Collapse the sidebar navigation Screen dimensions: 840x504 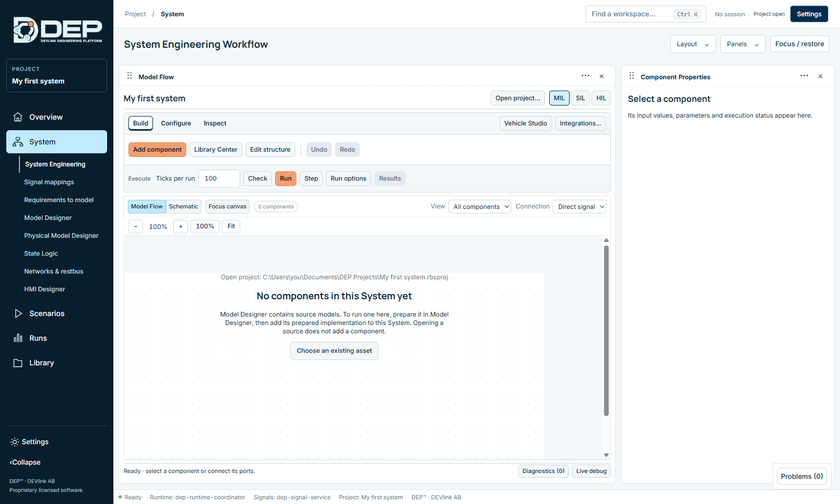click(25, 463)
